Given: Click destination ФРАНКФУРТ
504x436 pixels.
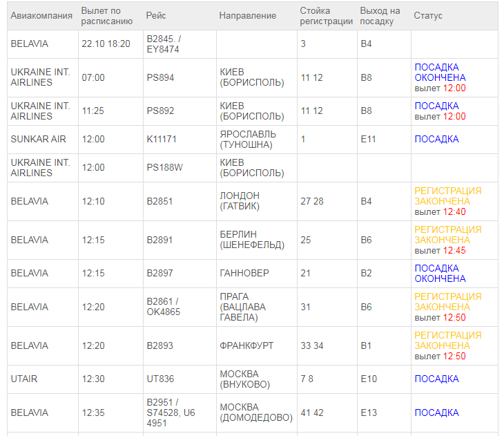Looking at the screenshot, I should (x=246, y=346).
